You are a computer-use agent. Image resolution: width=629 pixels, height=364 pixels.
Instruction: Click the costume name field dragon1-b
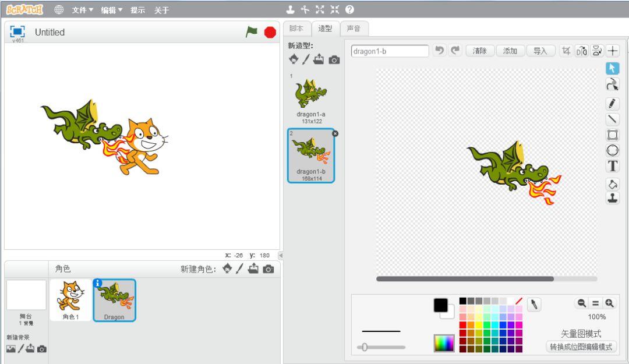pyautogui.click(x=390, y=51)
